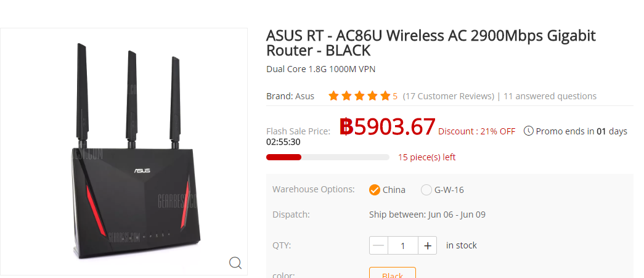Increase quantity with the plus button
644x278 pixels.
pos(427,245)
